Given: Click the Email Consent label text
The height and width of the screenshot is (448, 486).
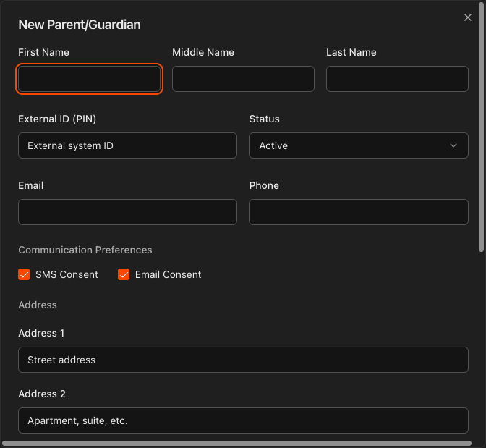Looking at the screenshot, I should pos(168,274).
